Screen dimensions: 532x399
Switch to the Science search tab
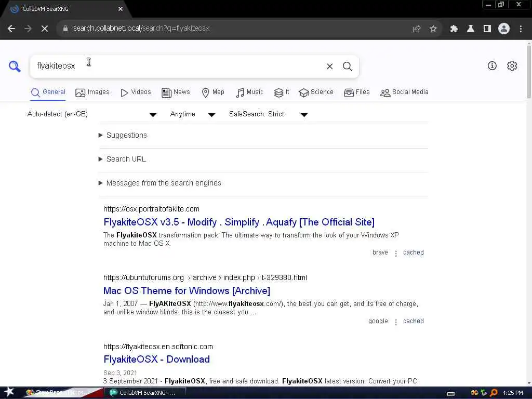point(316,92)
